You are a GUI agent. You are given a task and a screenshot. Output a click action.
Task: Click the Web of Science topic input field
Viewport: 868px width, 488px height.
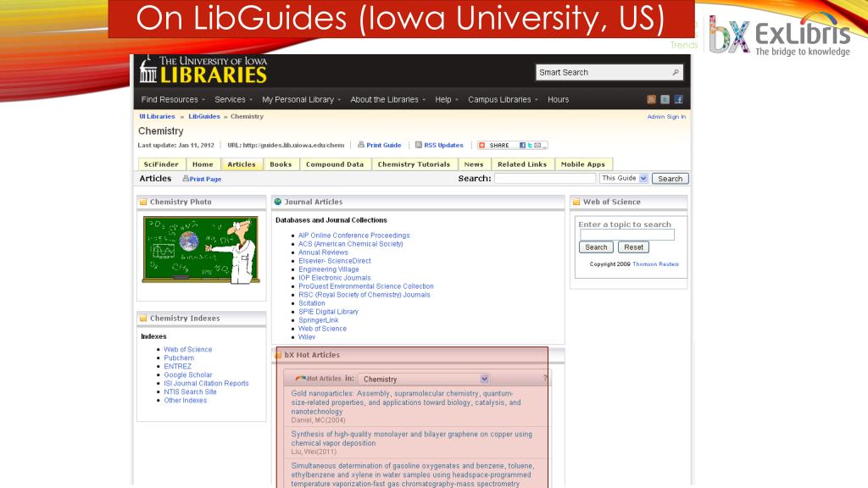(x=626, y=235)
